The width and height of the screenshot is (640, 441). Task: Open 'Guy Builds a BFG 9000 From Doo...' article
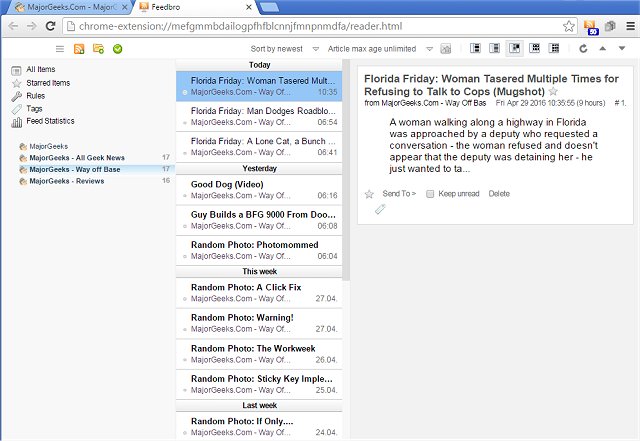[x=259, y=220]
